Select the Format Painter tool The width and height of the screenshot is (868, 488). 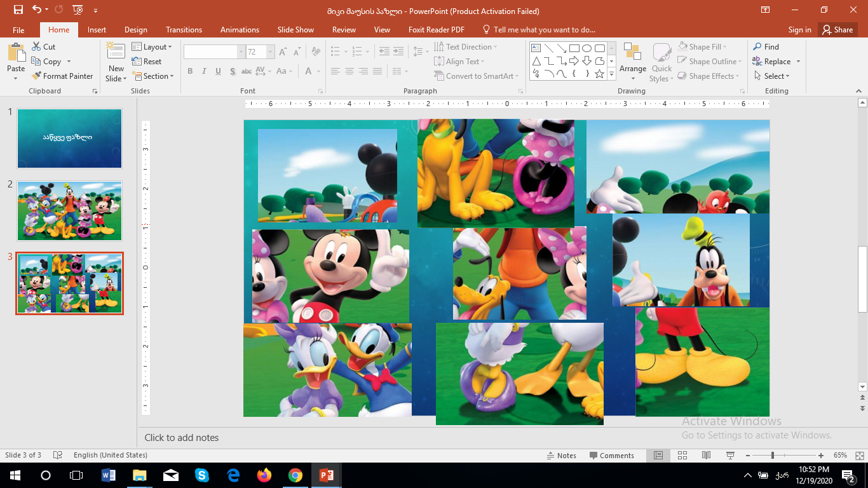tap(62, 76)
